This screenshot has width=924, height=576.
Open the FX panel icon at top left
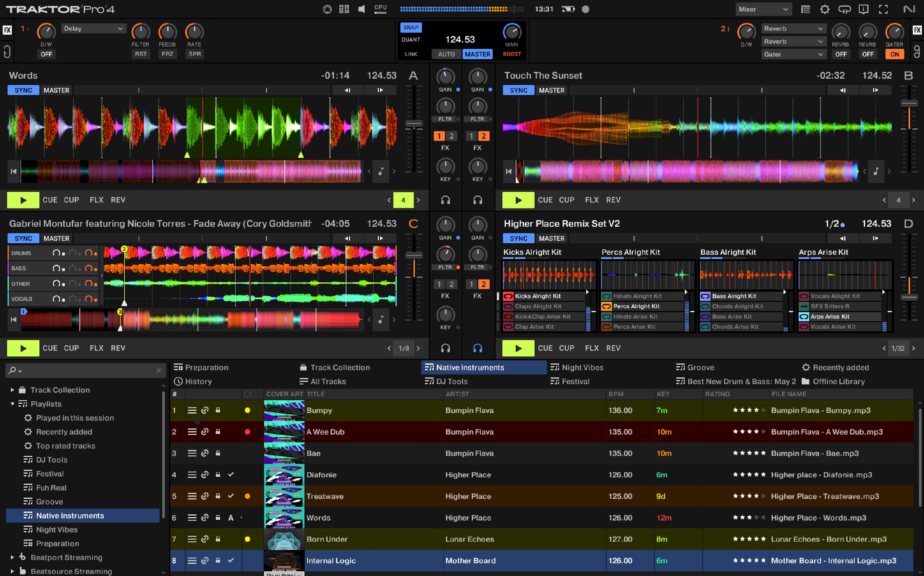click(x=7, y=30)
